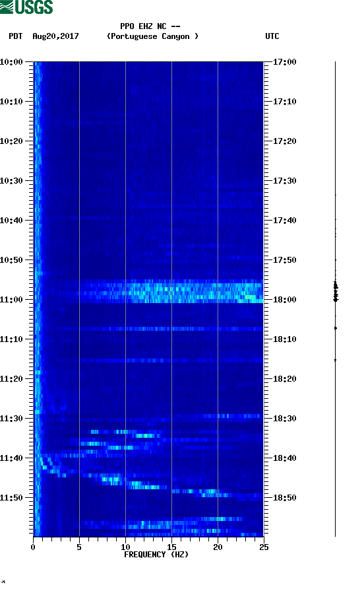This screenshot has width=364, height=589.
Task: Click the USGS logo
Action: tap(26, 7)
